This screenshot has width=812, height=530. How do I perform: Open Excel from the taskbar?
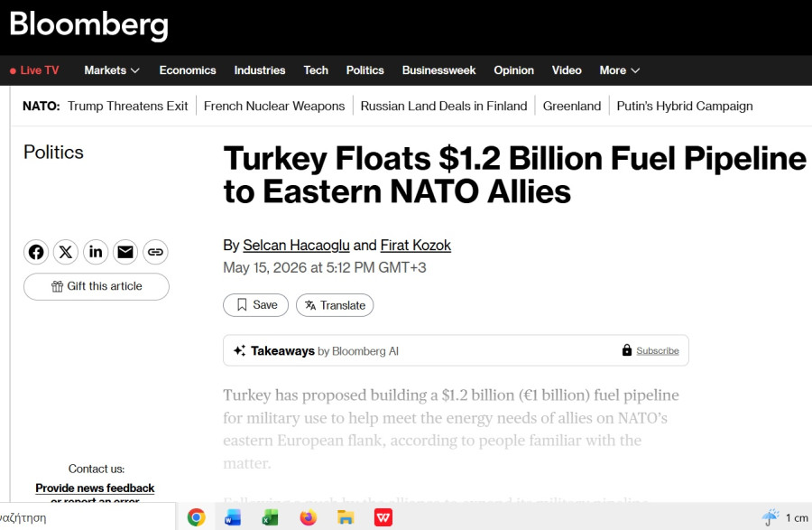(x=270, y=517)
